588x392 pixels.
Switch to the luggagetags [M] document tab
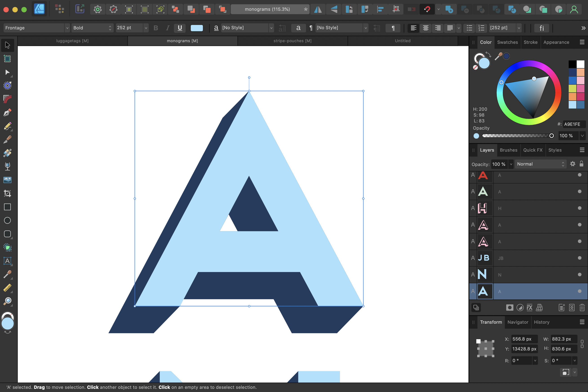pos(73,41)
